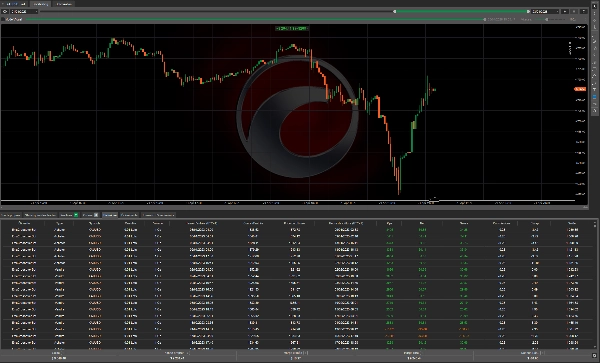Select the selected History tab in bottom panel
Viewport: 600px width, 363px height.
point(110,215)
